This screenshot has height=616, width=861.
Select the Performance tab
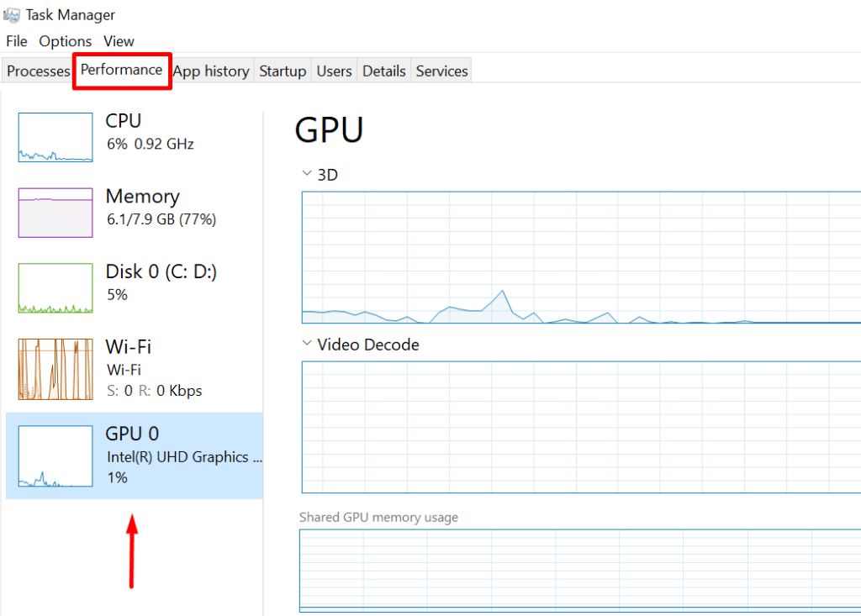point(121,70)
